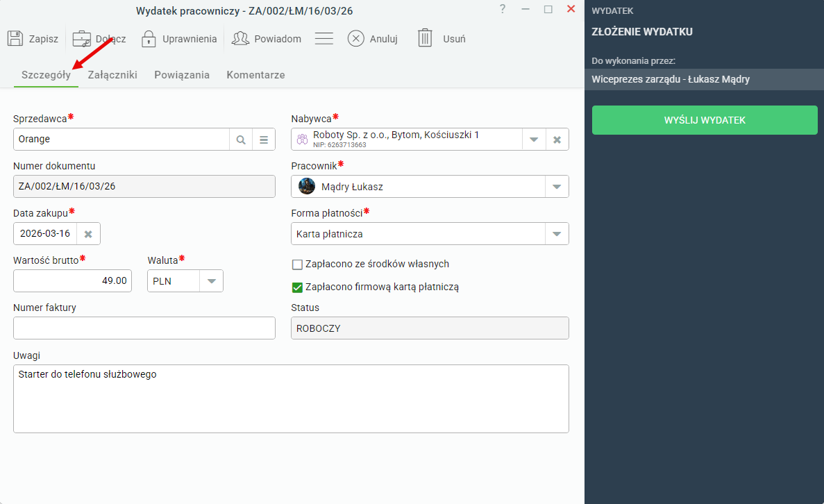This screenshot has height=504, width=824.
Task: Open Uprawnienia via the padlock icon
Action: click(149, 38)
